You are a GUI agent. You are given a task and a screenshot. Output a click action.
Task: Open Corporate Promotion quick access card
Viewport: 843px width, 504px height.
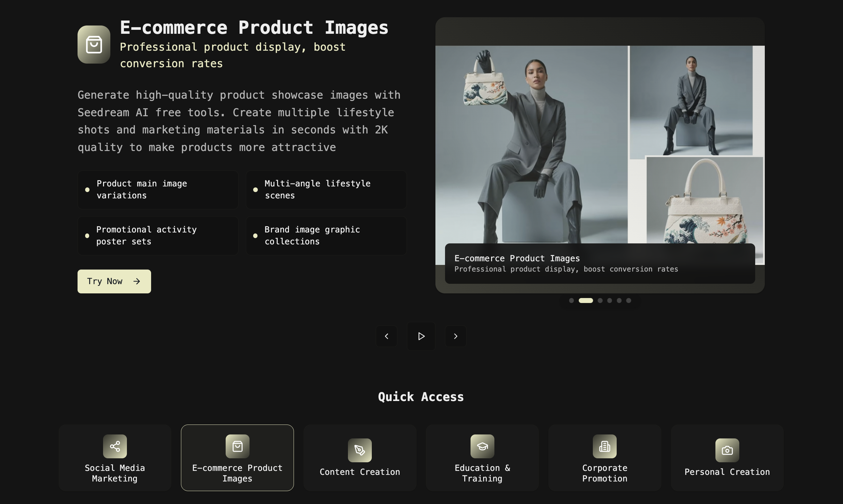point(605,457)
